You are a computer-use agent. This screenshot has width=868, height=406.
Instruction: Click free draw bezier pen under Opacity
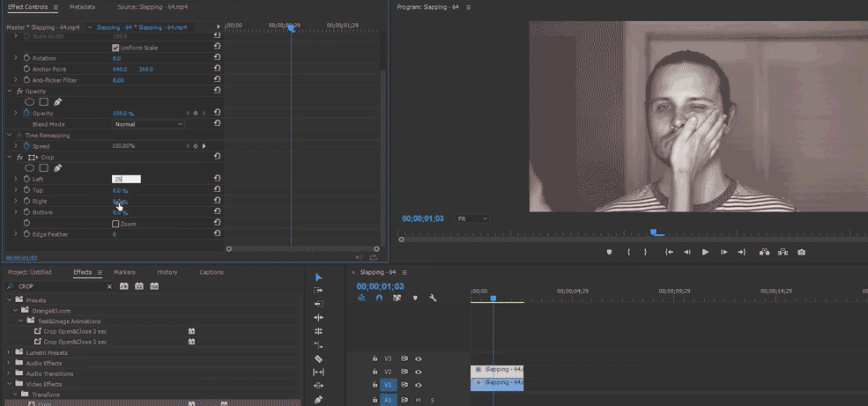(x=57, y=102)
